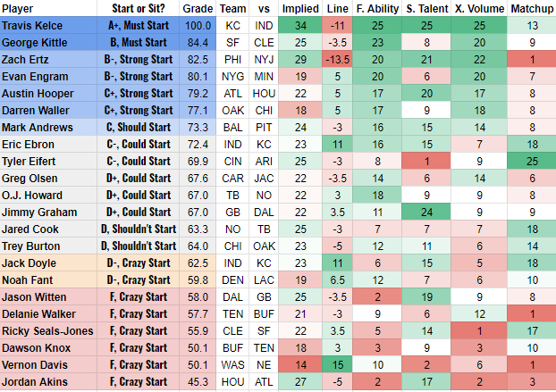Image resolution: width=556 pixels, height=392 pixels.
Task: Select Vernon Davis's green line value 15
Action: [x=338, y=365]
